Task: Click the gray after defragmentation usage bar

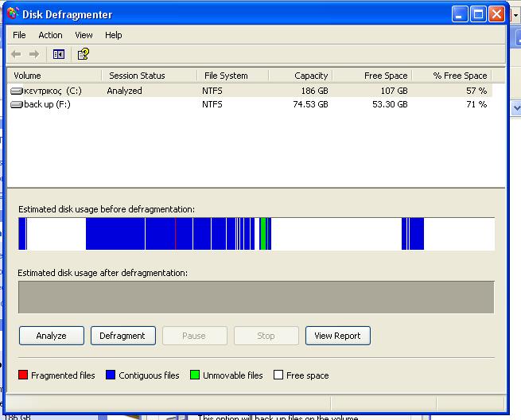Action: coord(256,297)
